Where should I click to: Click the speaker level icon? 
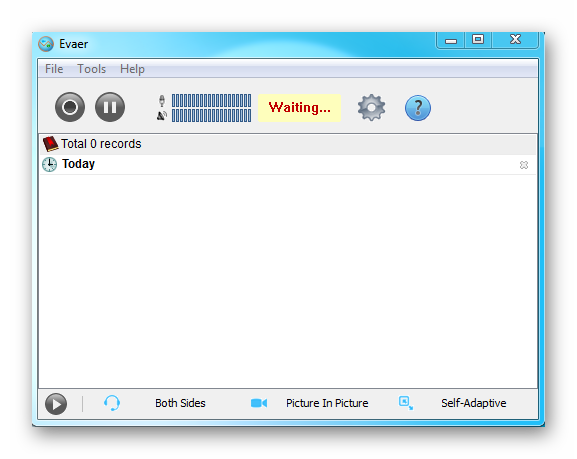pyautogui.click(x=162, y=116)
